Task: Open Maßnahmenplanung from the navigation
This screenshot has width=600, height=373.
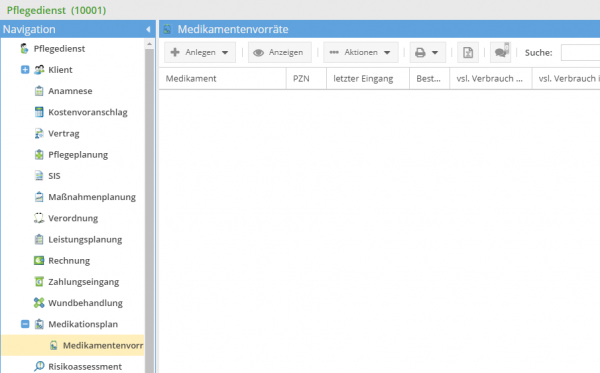Action: click(x=92, y=197)
